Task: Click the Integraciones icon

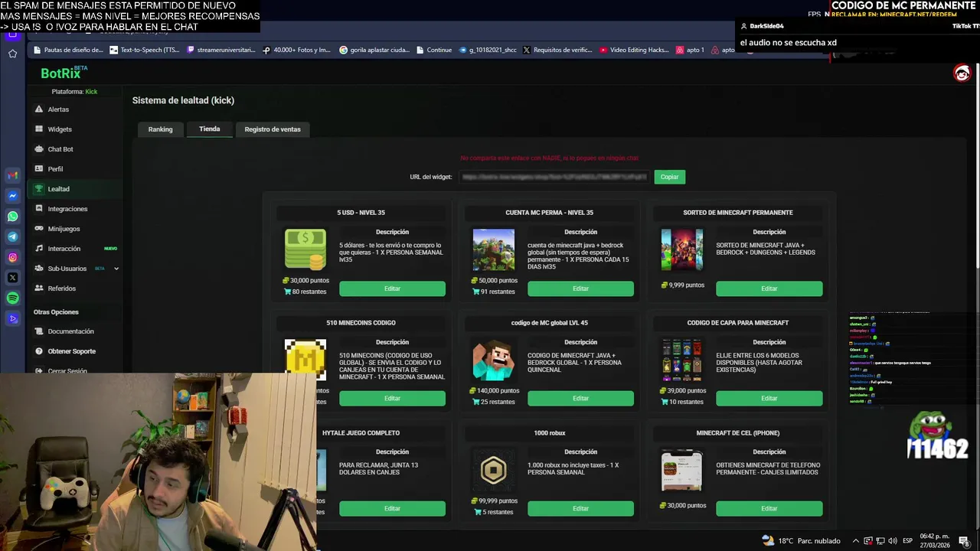Action: (x=39, y=209)
